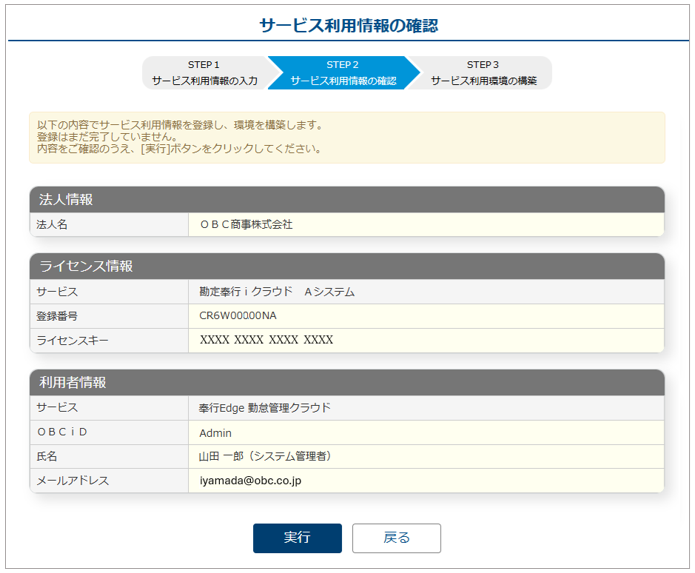This screenshot has height=573, width=695.
Task: Click the メールアドレス label
Action: 73,481
